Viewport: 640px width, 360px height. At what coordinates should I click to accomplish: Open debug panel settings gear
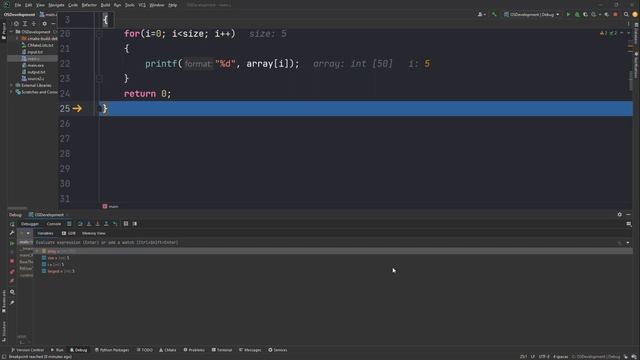tap(620, 215)
